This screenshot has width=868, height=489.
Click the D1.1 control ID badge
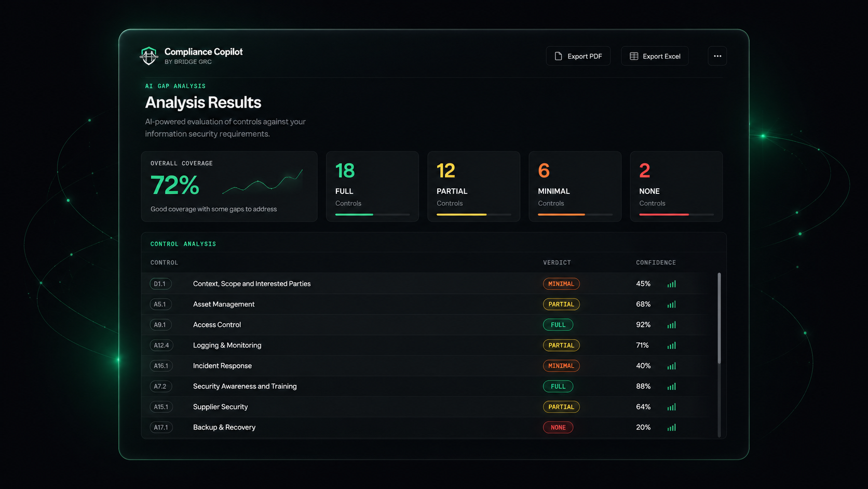(160, 284)
